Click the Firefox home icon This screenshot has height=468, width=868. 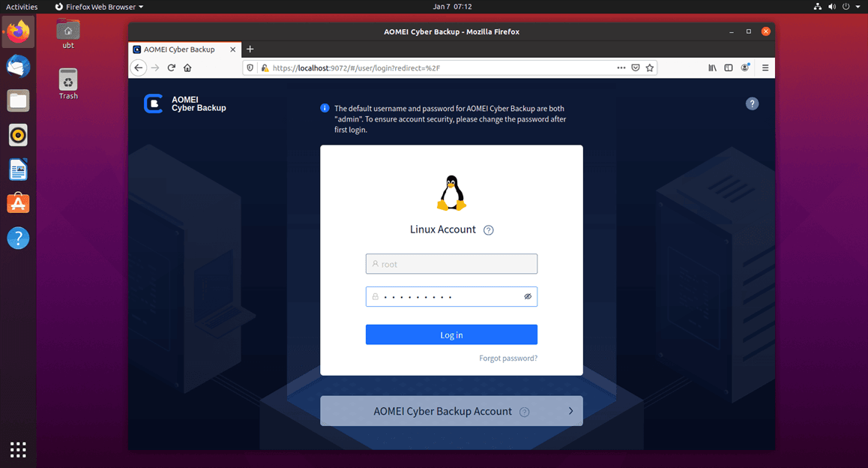[187, 67]
